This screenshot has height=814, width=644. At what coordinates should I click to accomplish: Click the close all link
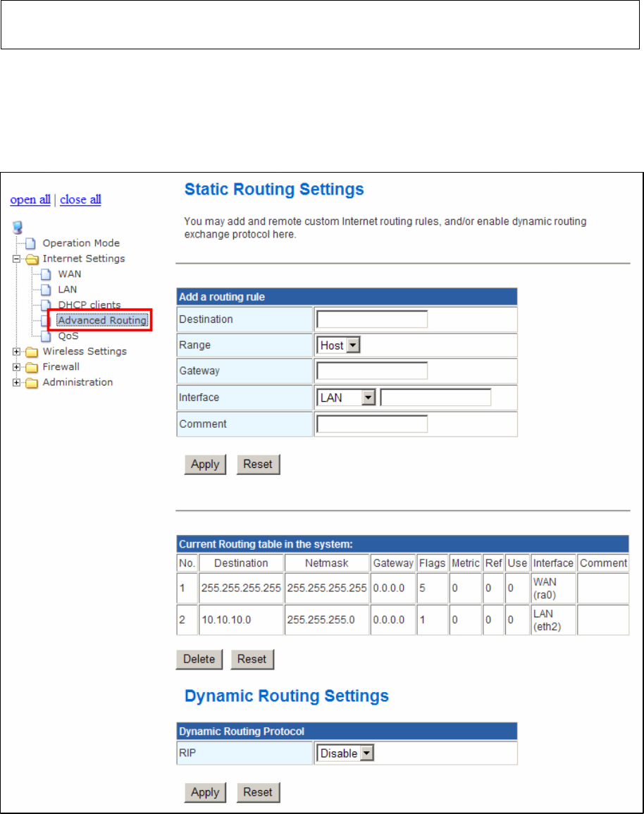click(80, 200)
